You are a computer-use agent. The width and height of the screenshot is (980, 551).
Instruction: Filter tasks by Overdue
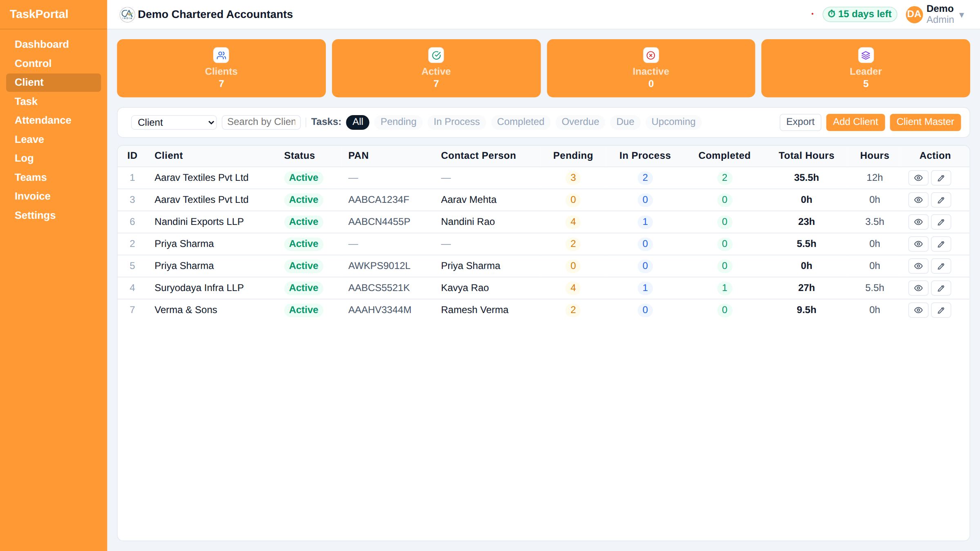[x=580, y=122]
